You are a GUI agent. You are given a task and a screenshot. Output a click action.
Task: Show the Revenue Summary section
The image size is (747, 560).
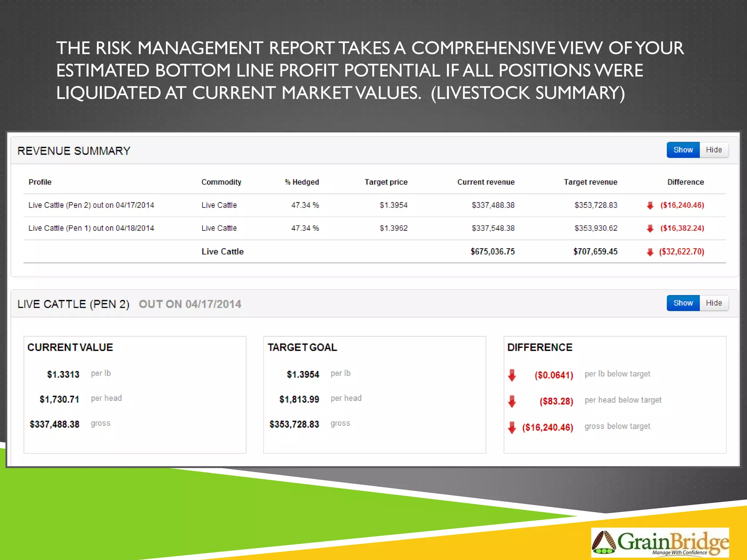[683, 150]
